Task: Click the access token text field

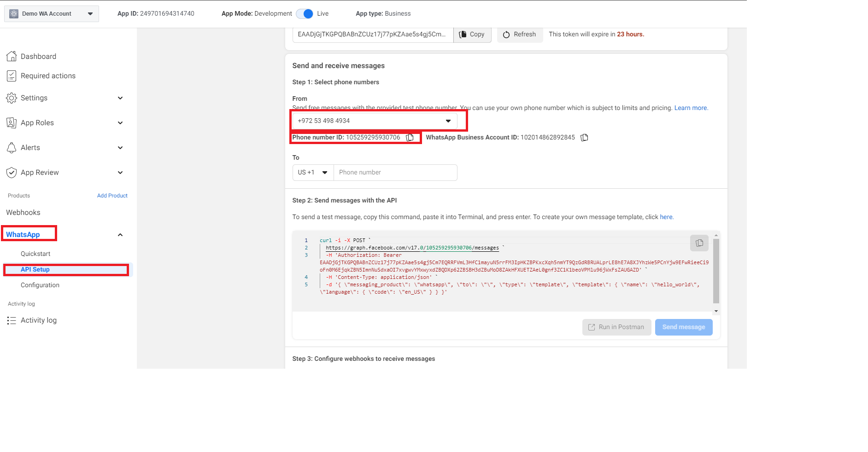Action: [373, 35]
